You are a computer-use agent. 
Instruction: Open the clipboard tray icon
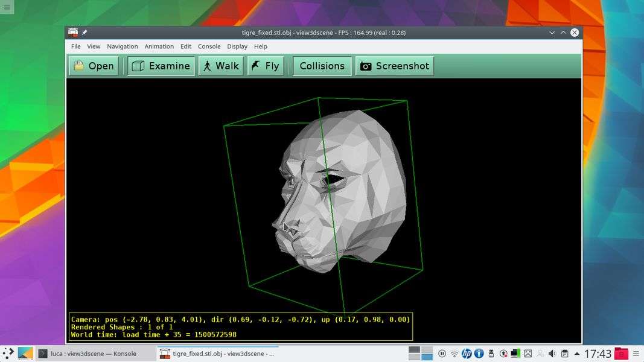pyautogui.click(x=564, y=354)
